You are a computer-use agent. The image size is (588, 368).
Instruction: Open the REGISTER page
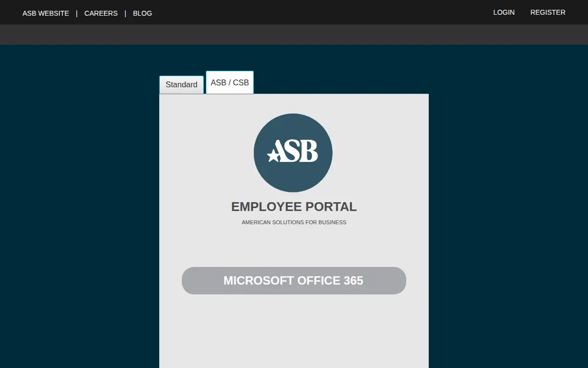coord(548,12)
